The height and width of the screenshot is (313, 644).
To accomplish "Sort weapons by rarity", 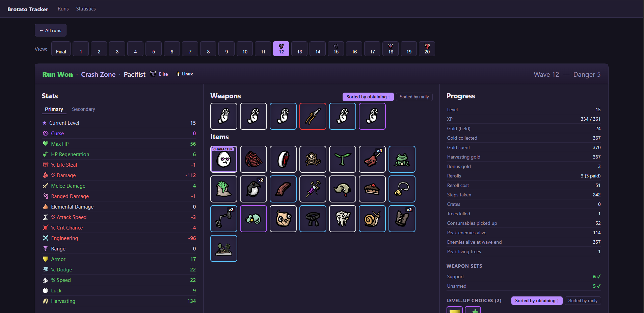I will [x=414, y=97].
